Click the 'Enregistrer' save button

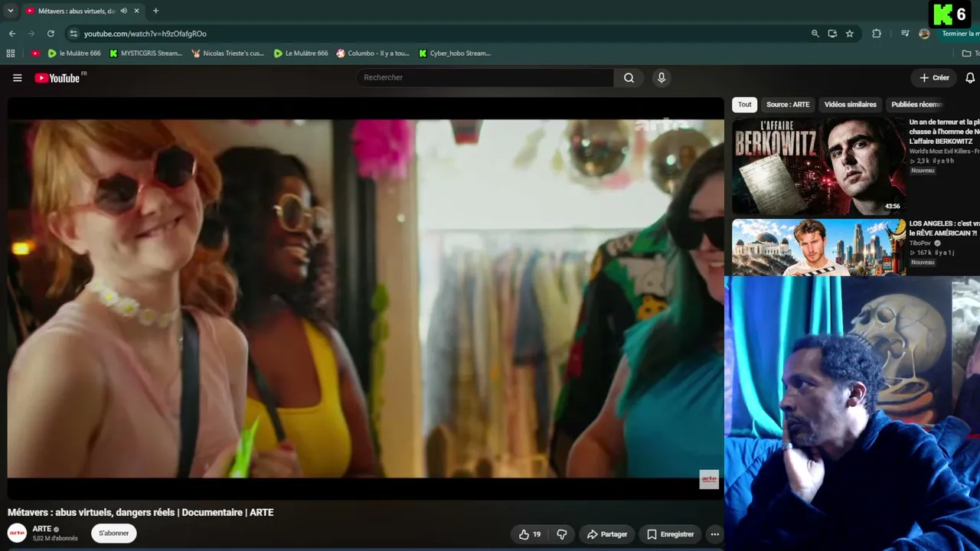pyautogui.click(x=670, y=534)
